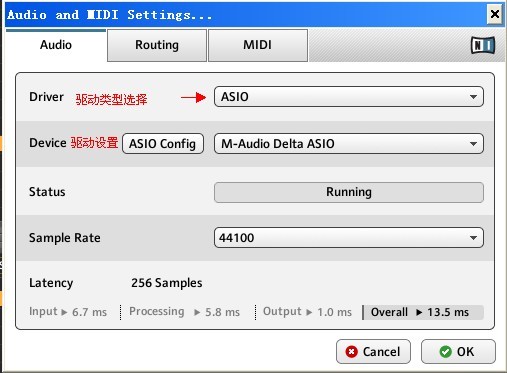Select the 256 Samples latency value
This screenshot has width=507, height=373.
pyautogui.click(x=167, y=283)
